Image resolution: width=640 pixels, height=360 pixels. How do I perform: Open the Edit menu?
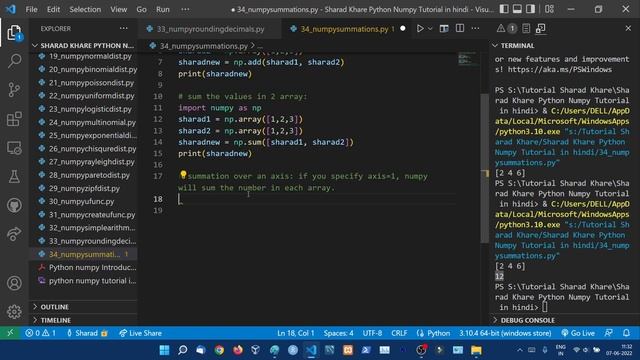point(53,9)
